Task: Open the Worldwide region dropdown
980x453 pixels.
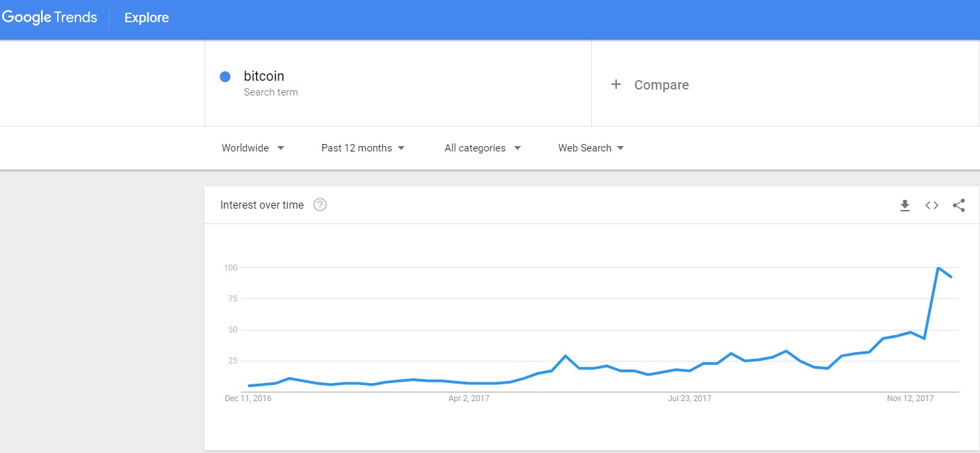Action: click(253, 148)
